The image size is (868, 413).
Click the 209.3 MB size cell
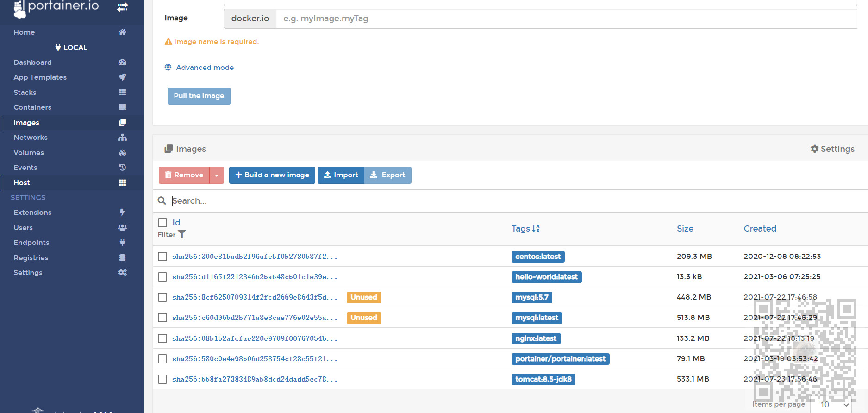coord(694,256)
